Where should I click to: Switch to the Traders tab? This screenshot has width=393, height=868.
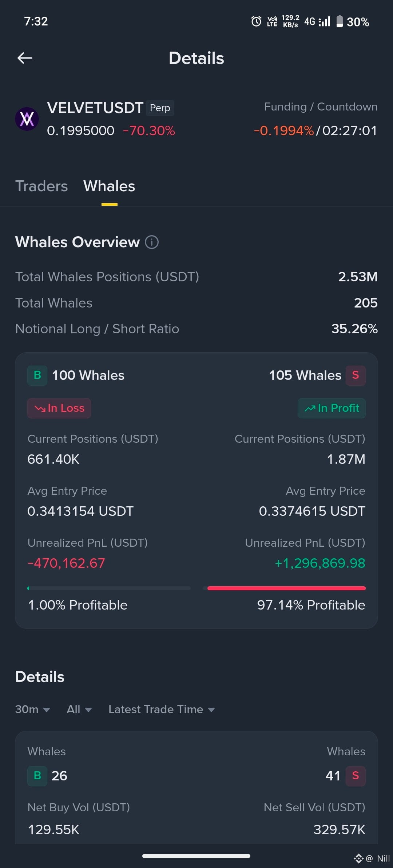coord(41,186)
